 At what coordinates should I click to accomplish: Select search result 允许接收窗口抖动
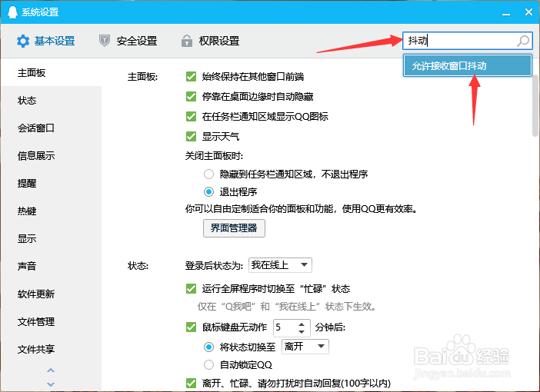click(468, 66)
